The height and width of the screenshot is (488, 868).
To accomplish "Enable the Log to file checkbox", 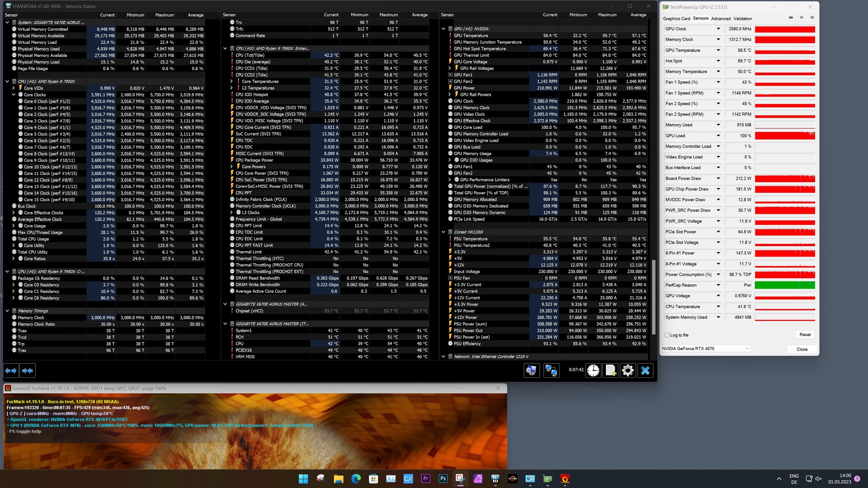I will pyautogui.click(x=667, y=335).
